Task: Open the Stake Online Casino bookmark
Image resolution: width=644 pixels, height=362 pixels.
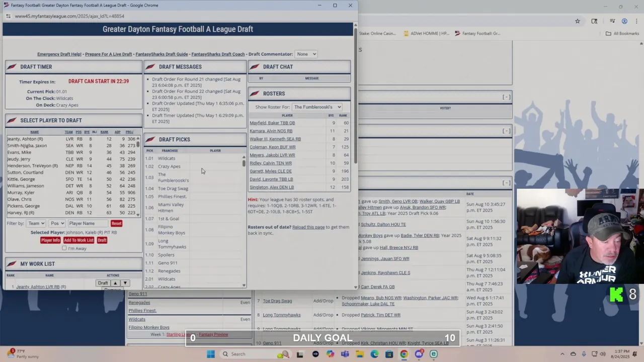Action: tap(377, 34)
